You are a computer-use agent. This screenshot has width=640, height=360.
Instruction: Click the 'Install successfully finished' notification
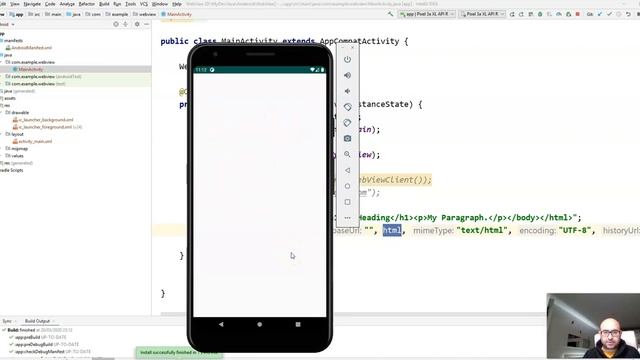click(x=179, y=352)
